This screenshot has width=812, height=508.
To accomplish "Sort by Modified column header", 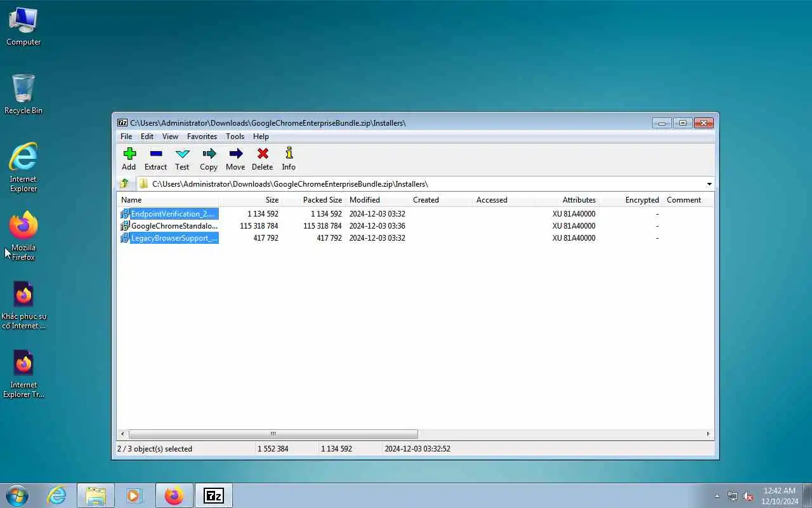I will [377, 200].
